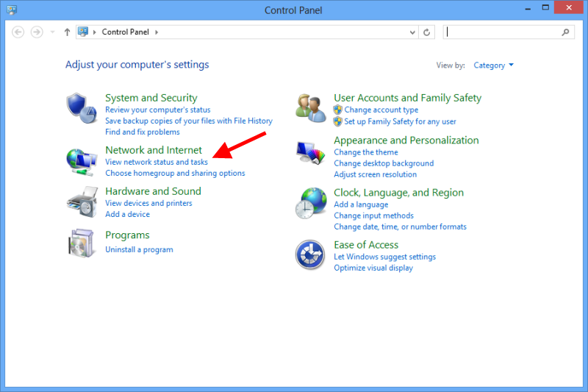This screenshot has height=392, width=588.
Task: Maximize the Control Panel window
Action: pos(545,7)
